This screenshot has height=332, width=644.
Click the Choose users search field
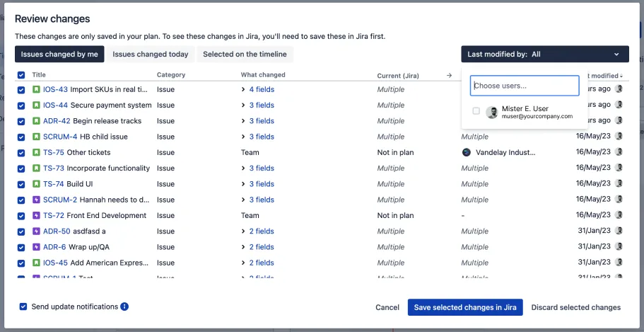pos(525,86)
